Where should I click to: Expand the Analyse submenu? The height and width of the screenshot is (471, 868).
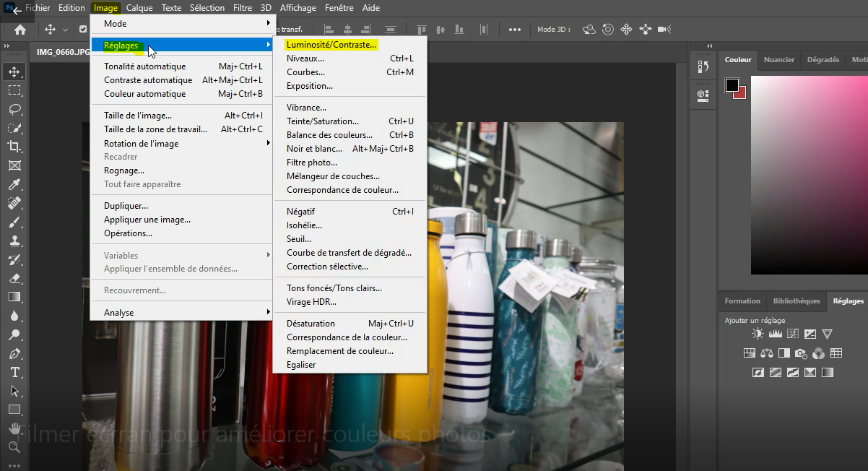click(268, 313)
